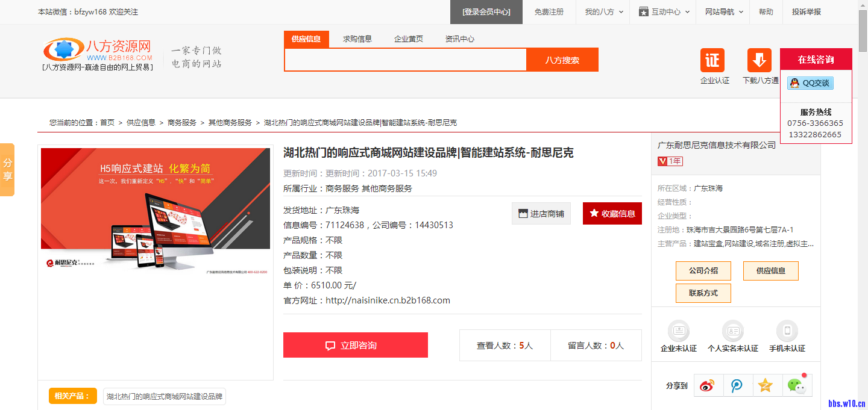Viewport: 868px width, 410px height.
Task: Open 其他商务服务 breadcrumb link
Action: point(230,123)
